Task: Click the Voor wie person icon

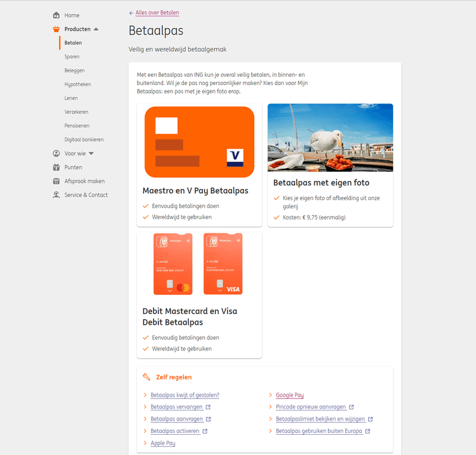Action: coord(56,153)
